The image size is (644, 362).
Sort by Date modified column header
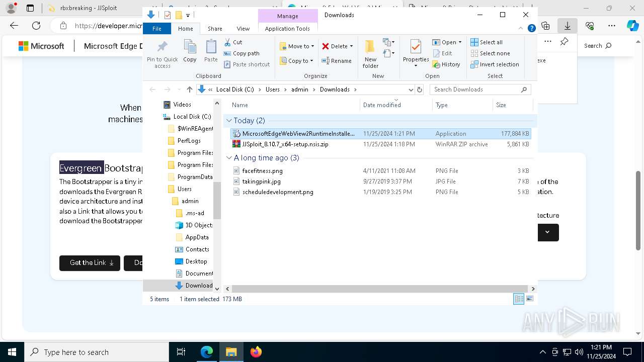(x=396, y=105)
